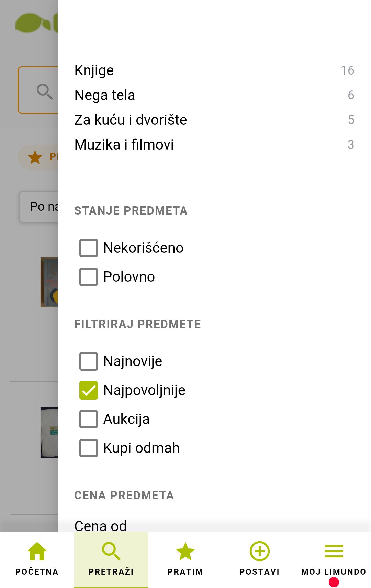Toggle the Najnovije sorting checkbox
This screenshot has width=371, height=588.
(88, 361)
